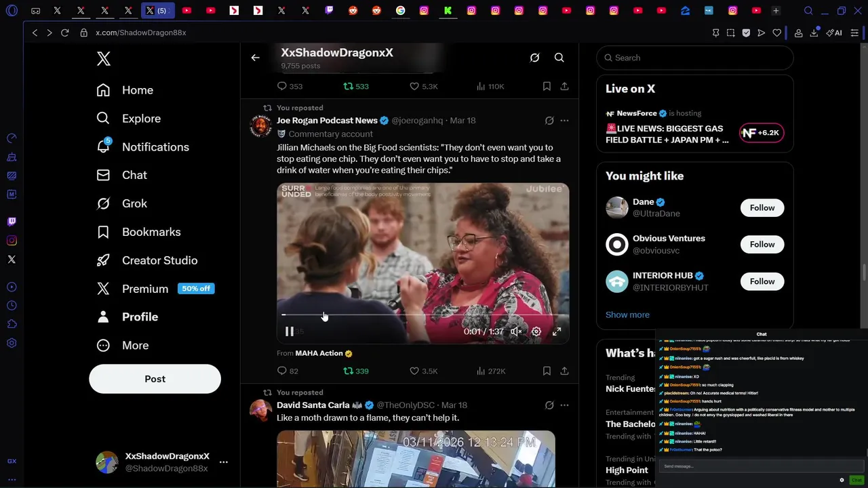Open the Explore page
The height and width of the screenshot is (488, 868).
129,119
